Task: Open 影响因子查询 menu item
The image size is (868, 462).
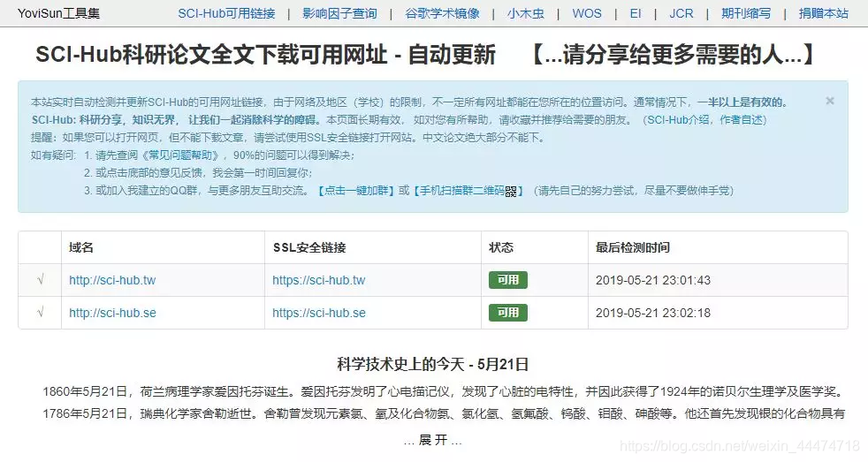Action: pos(340,13)
